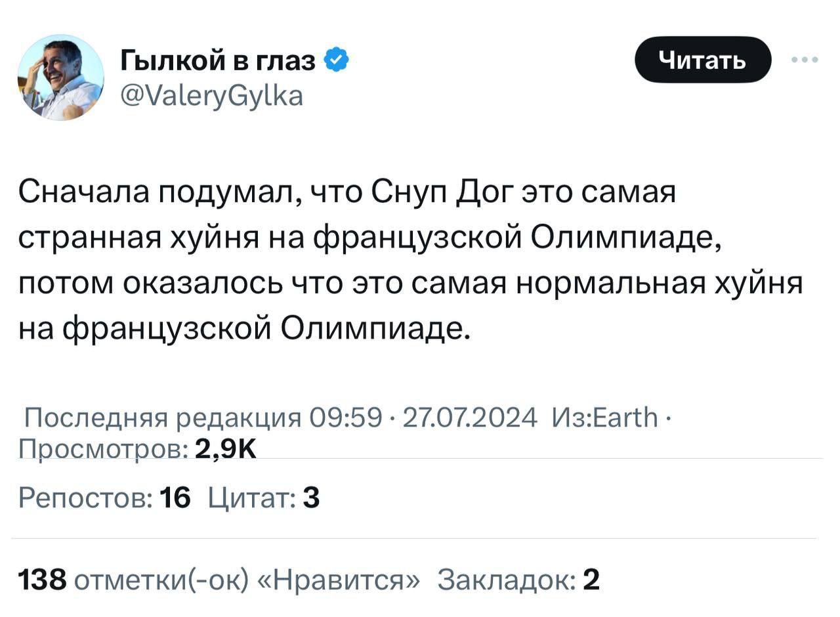This screenshot has width=840, height=617.
Task: Open the Из:Earth location label
Action: [x=604, y=417]
